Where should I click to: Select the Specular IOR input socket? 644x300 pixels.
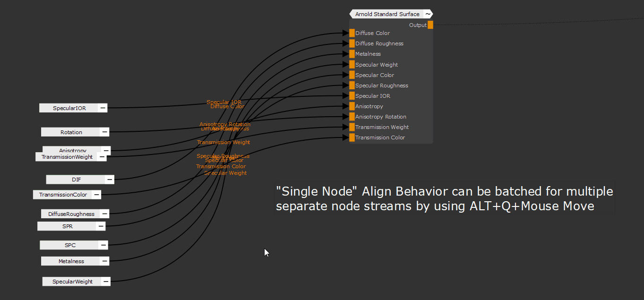[x=352, y=96]
